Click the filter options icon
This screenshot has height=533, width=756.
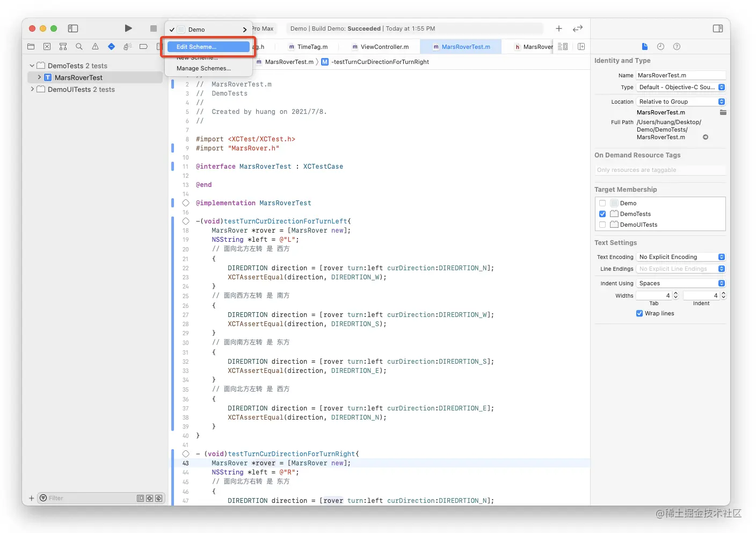click(x=43, y=498)
